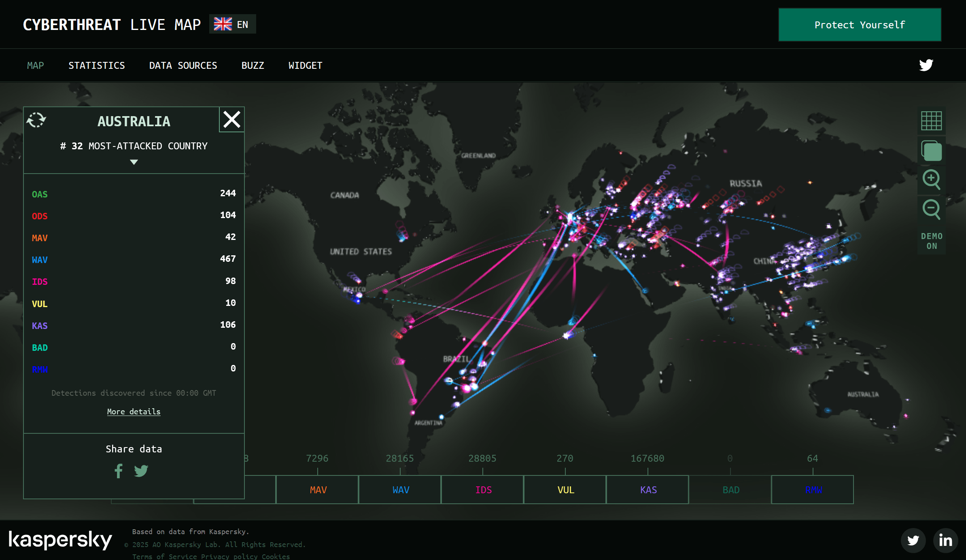Toggle the IDS detection filter
This screenshot has width=966, height=560.
tap(482, 490)
